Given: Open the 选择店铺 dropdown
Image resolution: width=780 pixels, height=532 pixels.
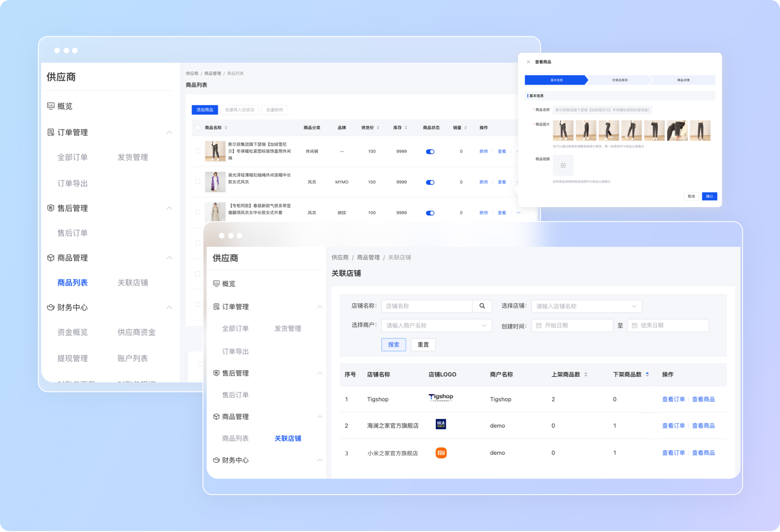Looking at the screenshot, I should click(586, 306).
